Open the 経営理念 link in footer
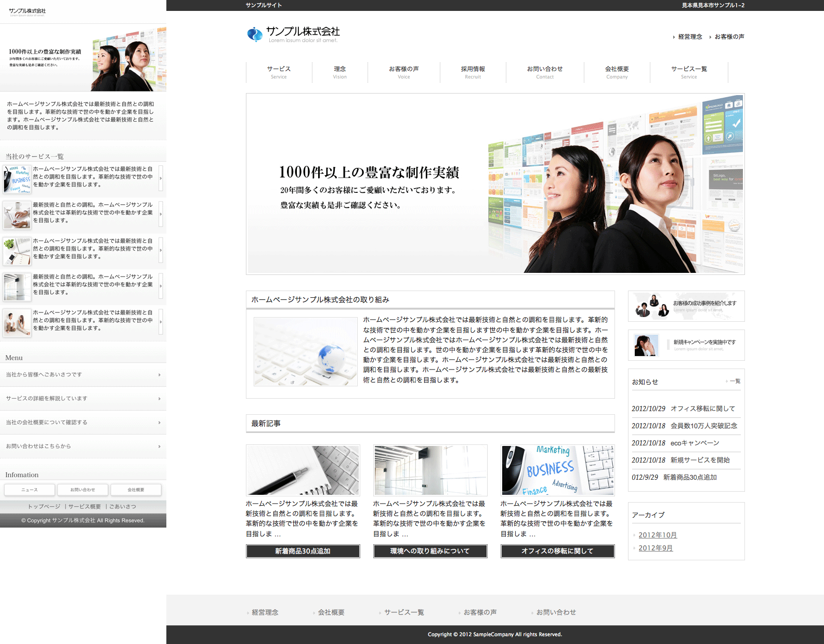 pyautogui.click(x=265, y=612)
